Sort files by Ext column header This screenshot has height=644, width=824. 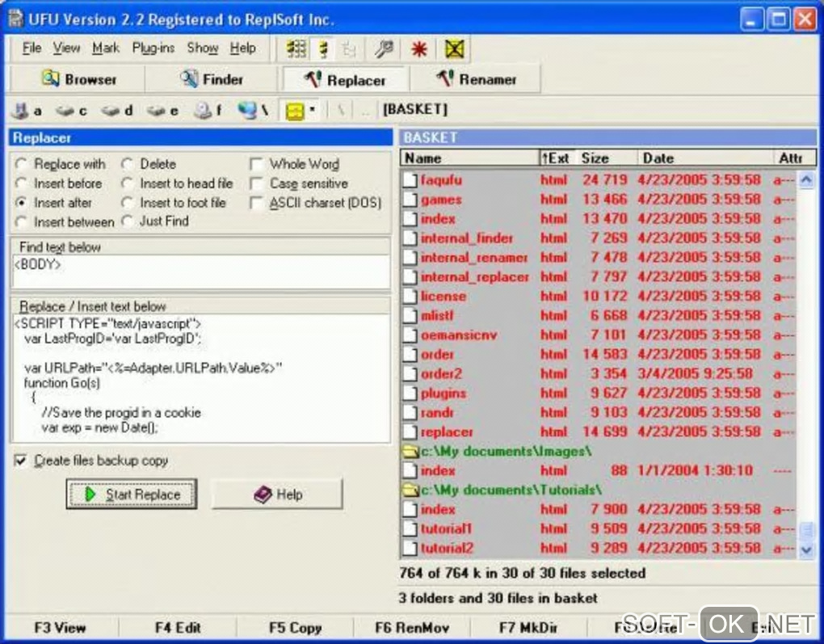coord(558,158)
